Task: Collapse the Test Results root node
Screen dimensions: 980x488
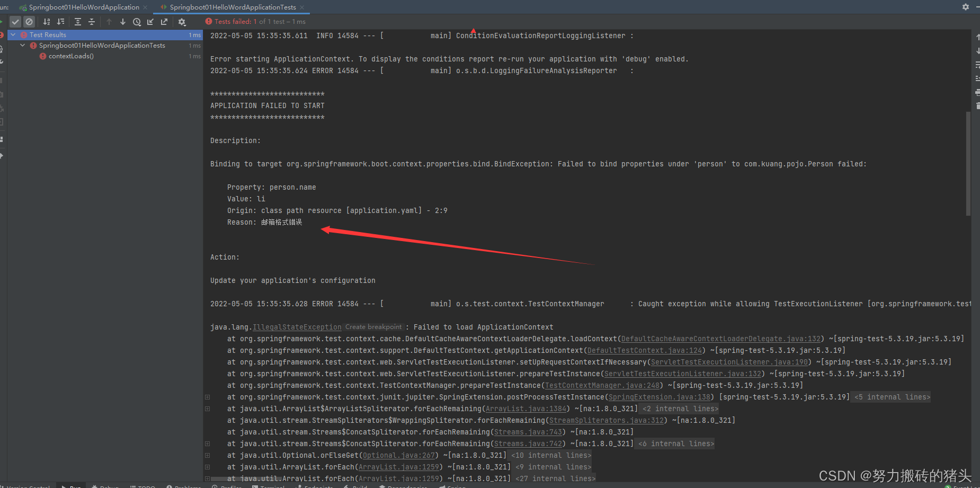Action: (13, 34)
